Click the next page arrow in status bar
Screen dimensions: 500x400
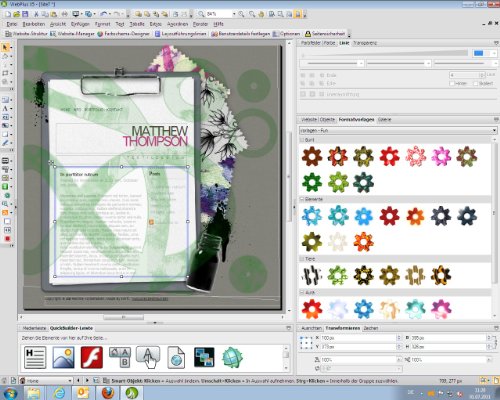(x=87, y=380)
